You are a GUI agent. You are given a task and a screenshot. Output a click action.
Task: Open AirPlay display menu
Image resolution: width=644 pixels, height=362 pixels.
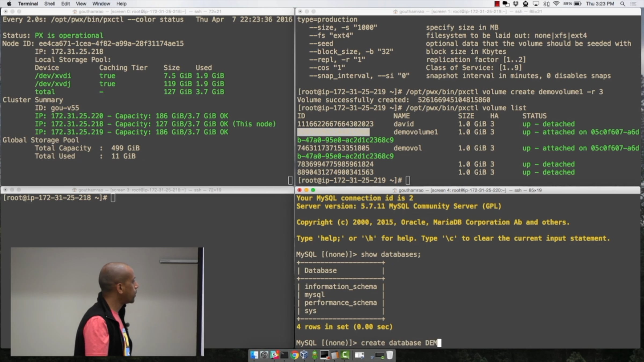pos(536,4)
